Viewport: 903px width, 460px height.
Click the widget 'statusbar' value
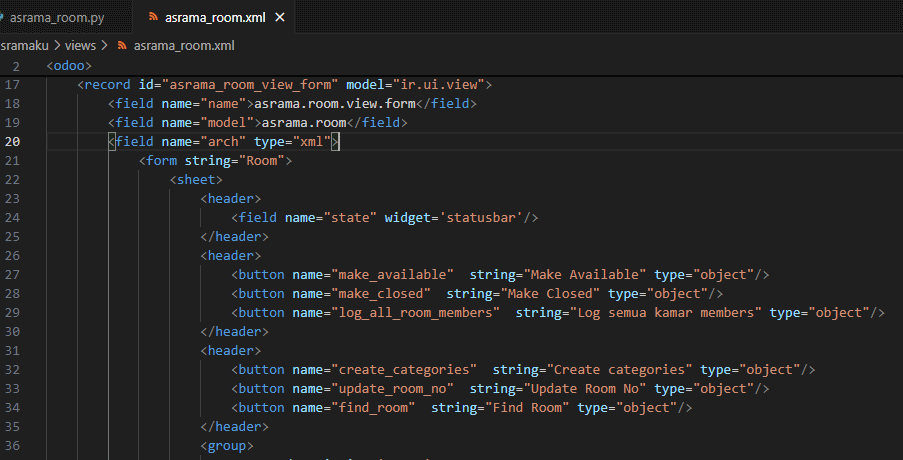(481, 218)
